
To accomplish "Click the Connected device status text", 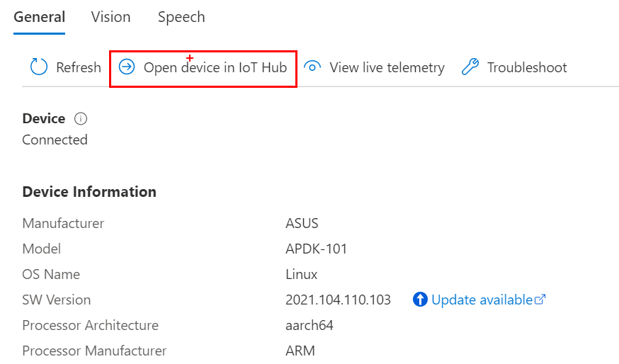I will [x=55, y=140].
